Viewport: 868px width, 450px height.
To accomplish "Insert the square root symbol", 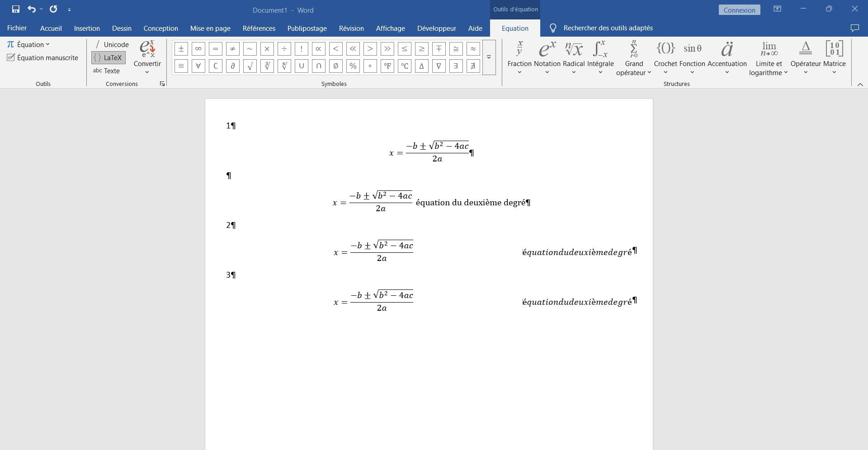I will click(x=250, y=66).
